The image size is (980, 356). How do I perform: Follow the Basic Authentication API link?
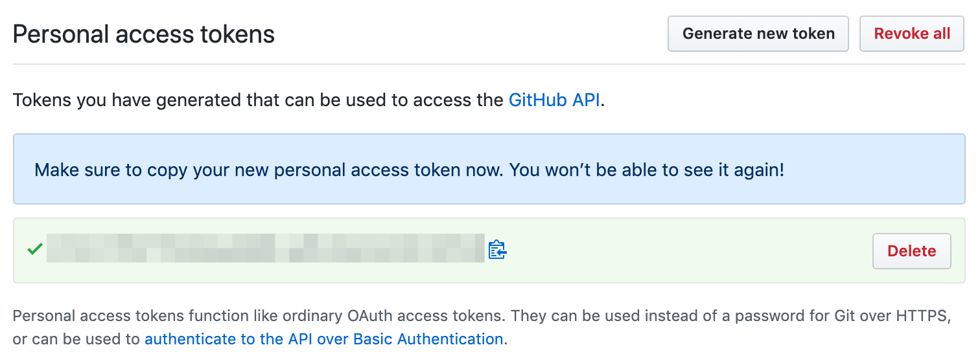[x=323, y=339]
